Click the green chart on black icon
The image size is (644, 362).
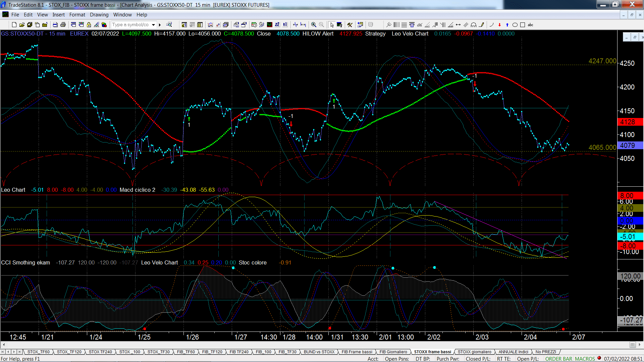pyautogui.click(x=269, y=25)
